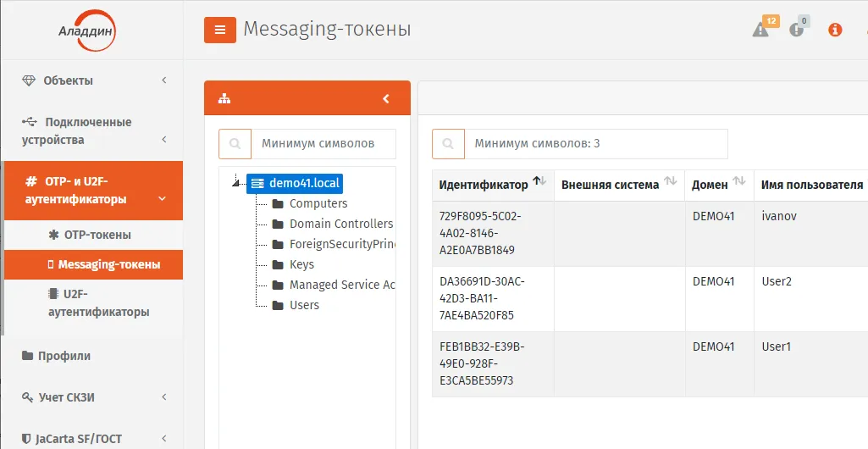Focus the table search field Минимум символов: 3
Viewport: 868px width, 449px height.
pyautogui.click(x=595, y=144)
